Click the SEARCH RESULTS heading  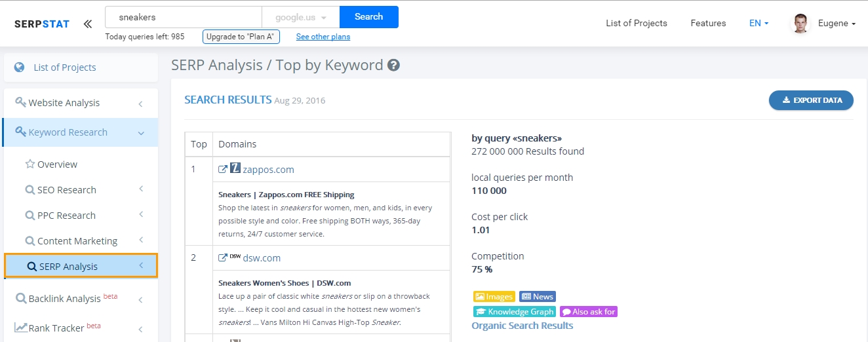[228, 100]
